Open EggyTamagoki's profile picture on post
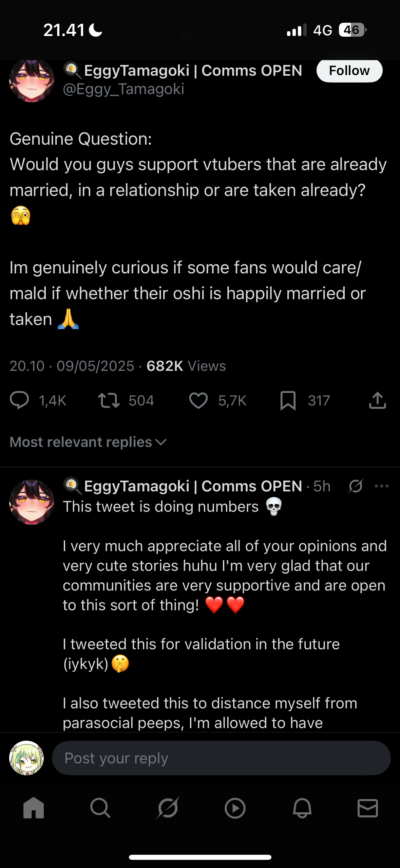Screen dimensions: 400x868 32,81
